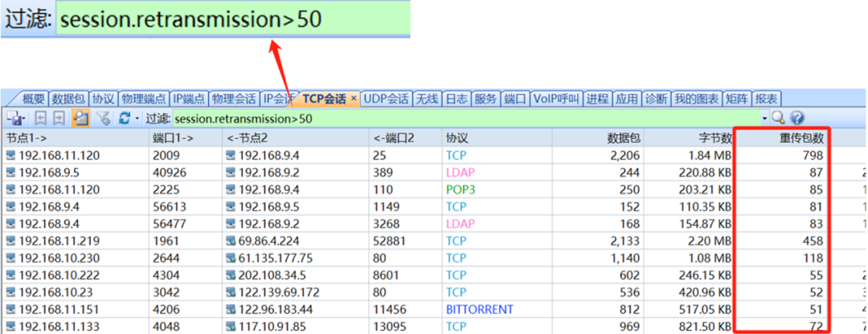Click the refresh icon
868x334 pixels.
pos(124,119)
